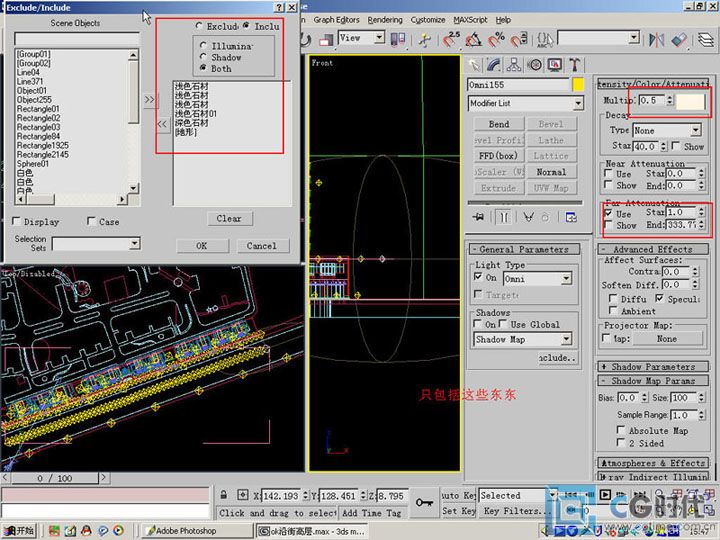This screenshot has height=540, width=720.
Task: Select the Exclude radio button
Action: coord(199,26)
